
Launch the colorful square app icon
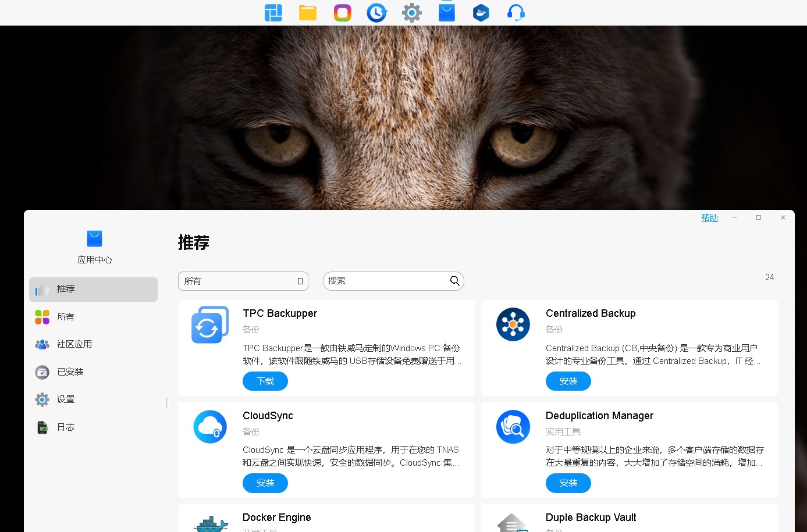point(342,13)
